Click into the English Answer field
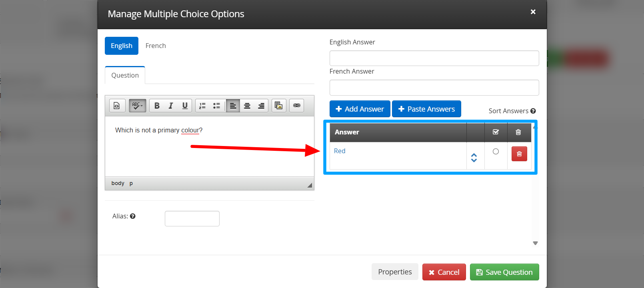The height and width of the screenshot is (288, 644). tap(434, 58)
